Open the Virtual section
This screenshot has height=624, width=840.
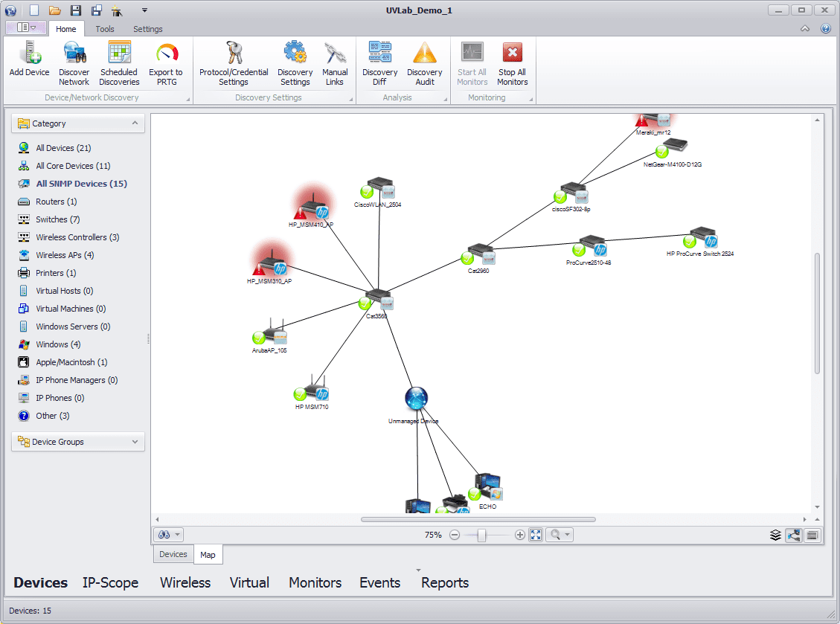click(x=249, y=582)
